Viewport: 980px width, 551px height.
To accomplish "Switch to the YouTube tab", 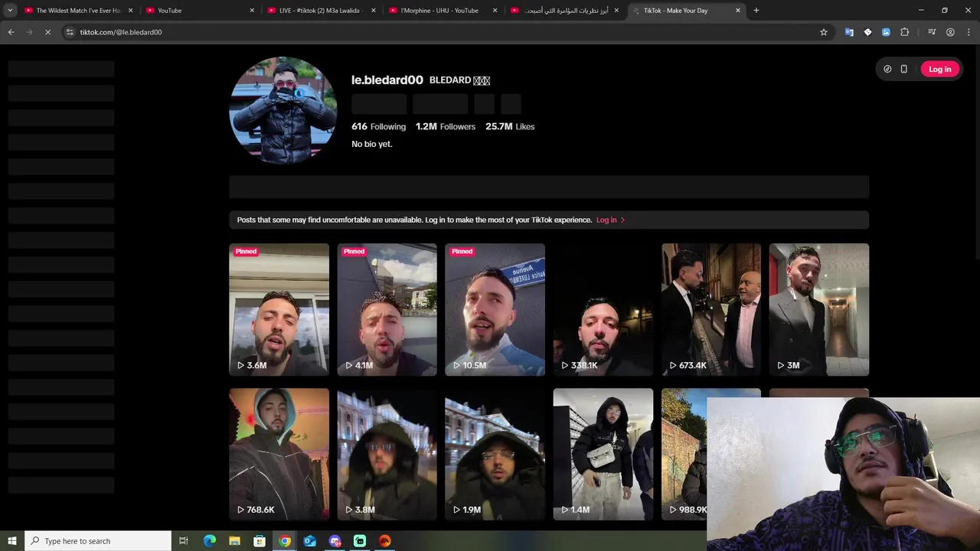I will point(199,11).
